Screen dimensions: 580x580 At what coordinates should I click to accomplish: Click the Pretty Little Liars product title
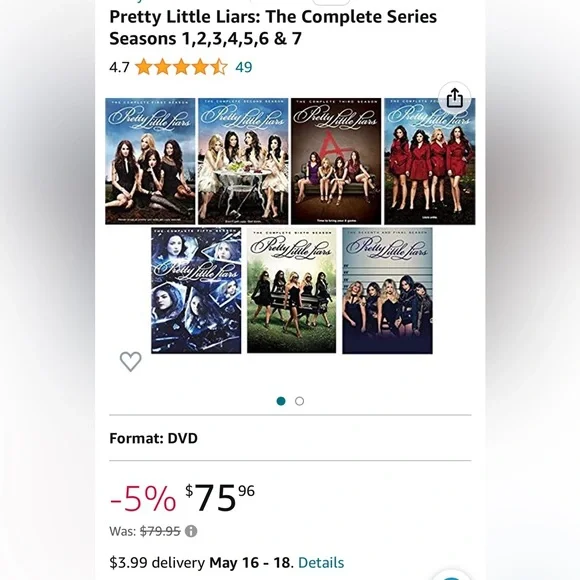[273, 28]
